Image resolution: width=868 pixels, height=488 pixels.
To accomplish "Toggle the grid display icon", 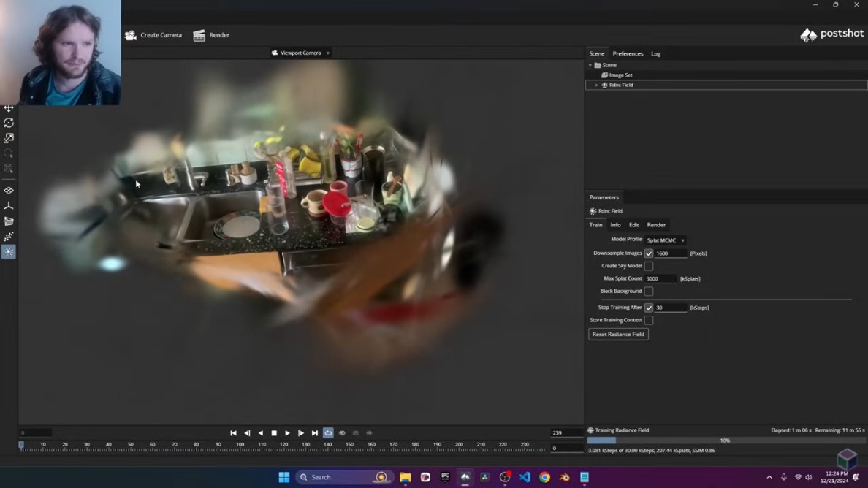I will pos(9,191).
